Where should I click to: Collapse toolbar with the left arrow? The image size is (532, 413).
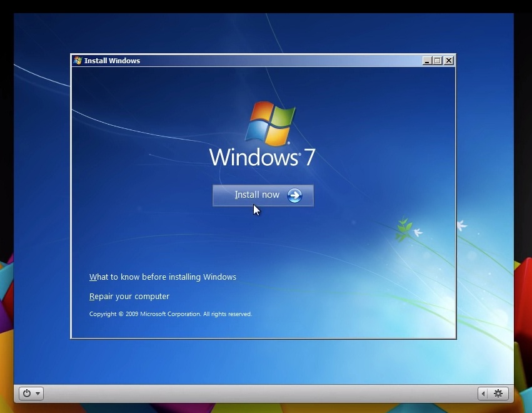coord(483,394)
